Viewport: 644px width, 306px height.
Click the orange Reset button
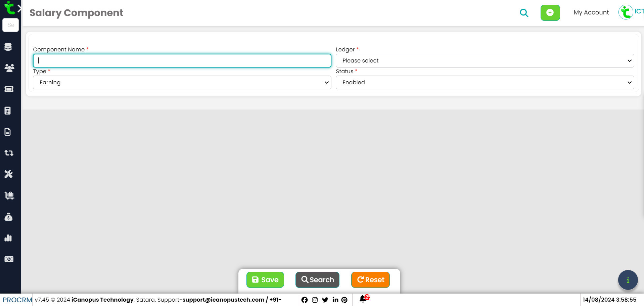(x=370, y=280)
